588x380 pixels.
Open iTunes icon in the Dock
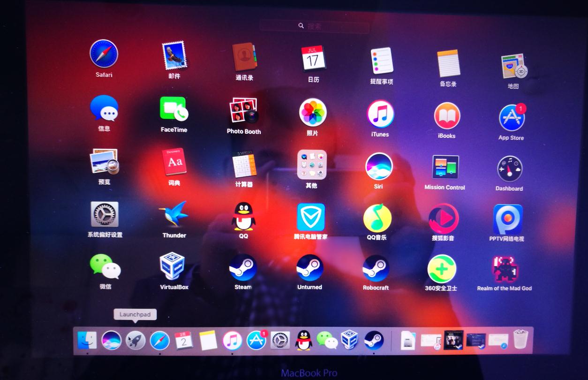[x=232, y=341]
